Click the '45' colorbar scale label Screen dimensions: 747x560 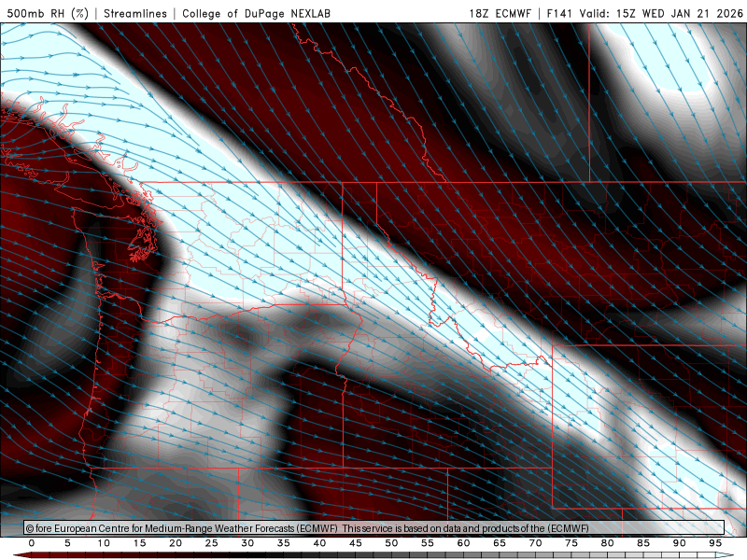coord(356,543)
